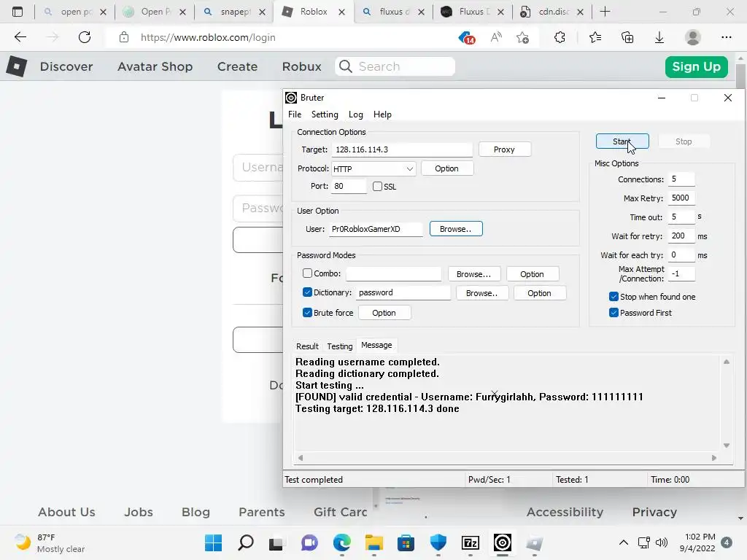
Task: Click the Roblox logo icon
Action: pos(17,66)
